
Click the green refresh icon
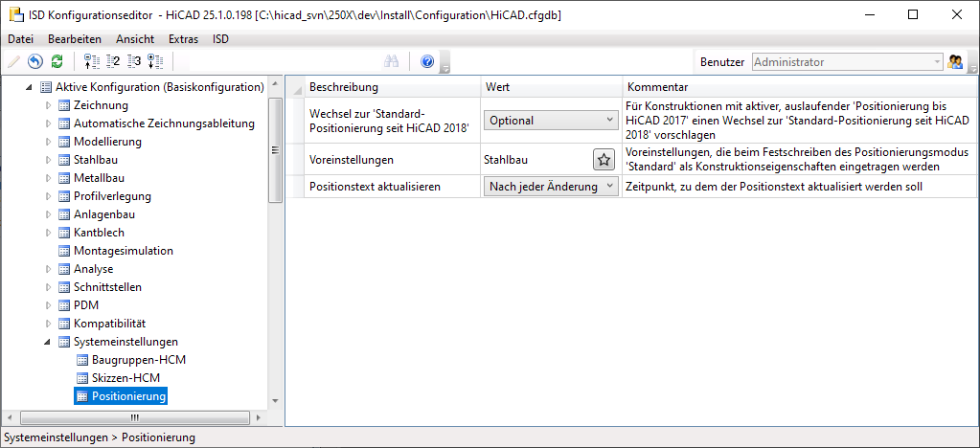tap(57, 61)
